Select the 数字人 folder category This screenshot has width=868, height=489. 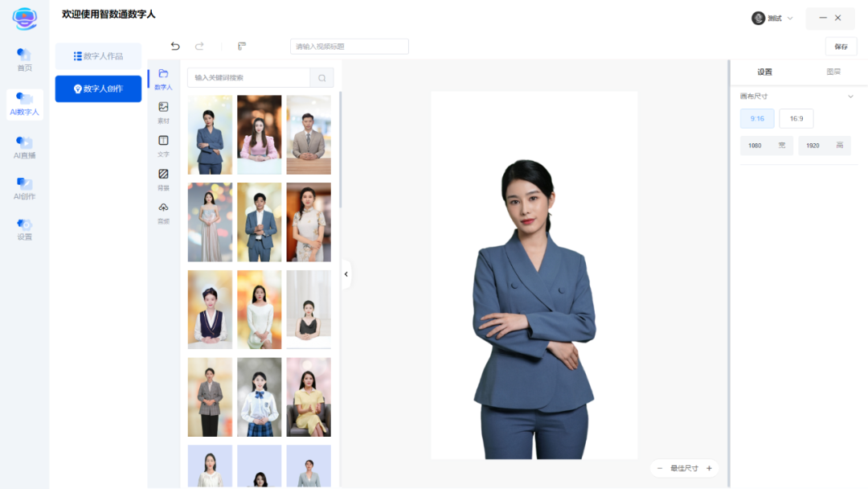coord(163,79)
